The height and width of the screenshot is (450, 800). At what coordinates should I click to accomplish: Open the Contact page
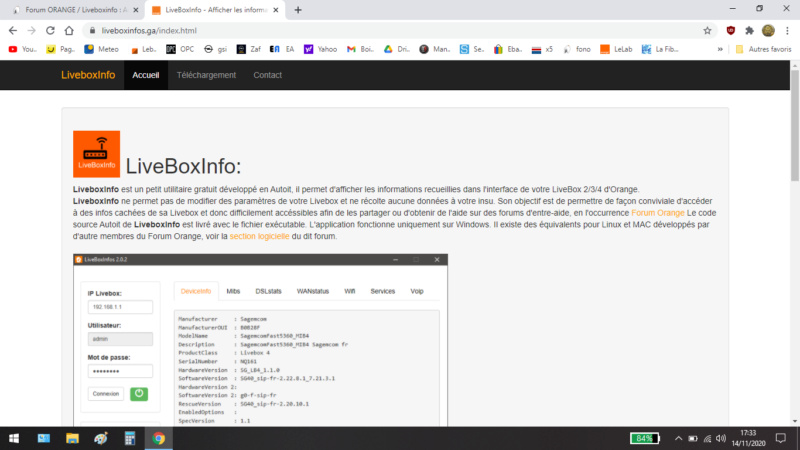pos(267,75)
